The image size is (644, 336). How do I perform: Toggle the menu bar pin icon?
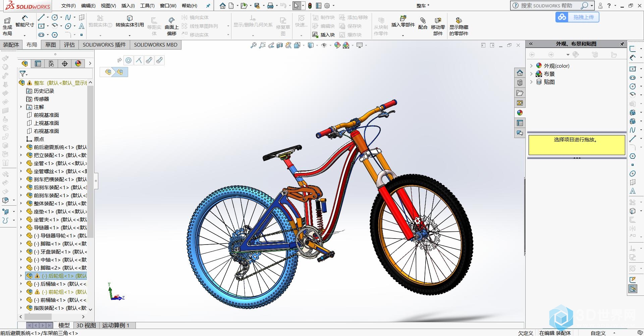tap(208, 6)
